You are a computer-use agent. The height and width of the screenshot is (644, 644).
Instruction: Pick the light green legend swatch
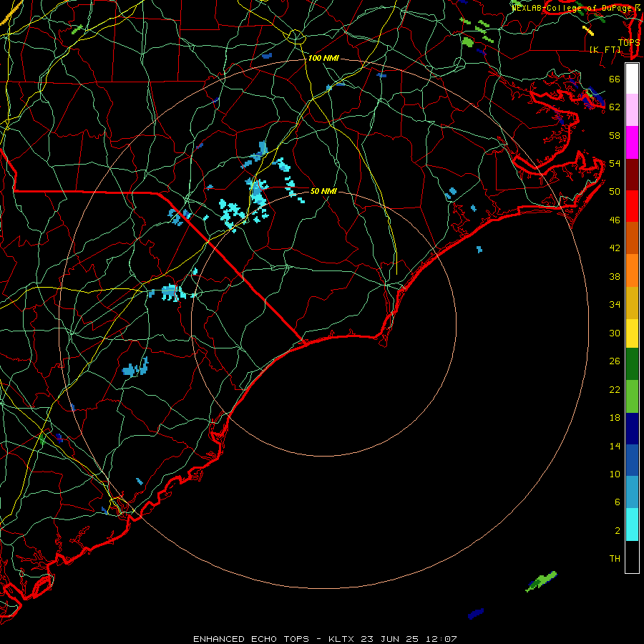tap(632, 396)
